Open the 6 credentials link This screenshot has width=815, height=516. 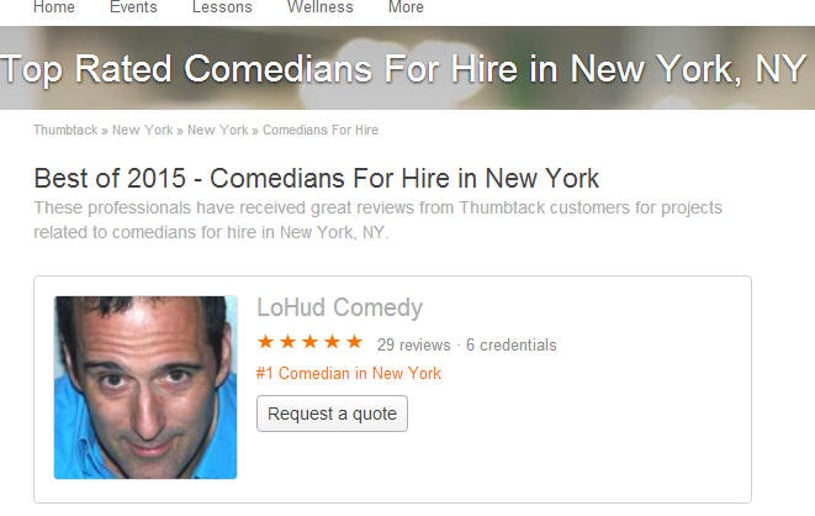click(511, 345)
